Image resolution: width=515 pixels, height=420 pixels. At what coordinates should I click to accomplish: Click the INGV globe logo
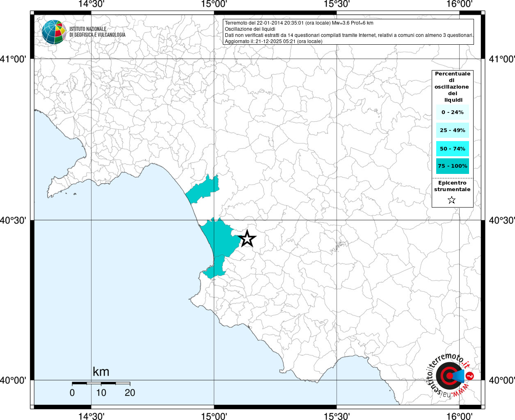coord(54,32)
